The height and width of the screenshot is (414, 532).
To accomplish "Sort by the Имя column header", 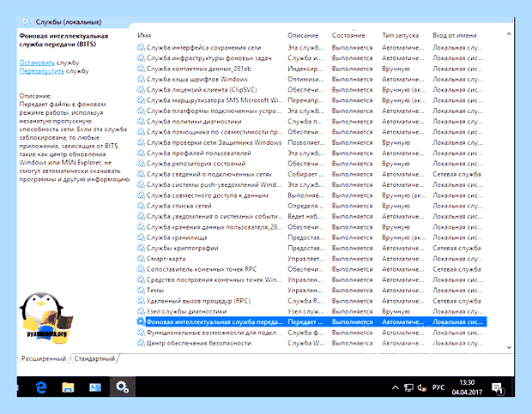I will (x=144, y=35).
